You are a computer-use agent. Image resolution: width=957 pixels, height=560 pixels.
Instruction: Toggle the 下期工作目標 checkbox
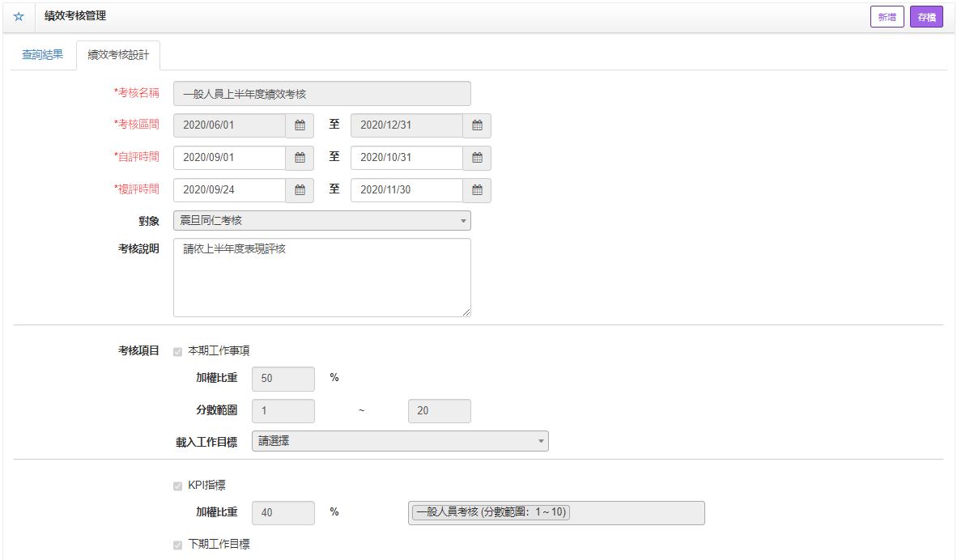[178, 545]
